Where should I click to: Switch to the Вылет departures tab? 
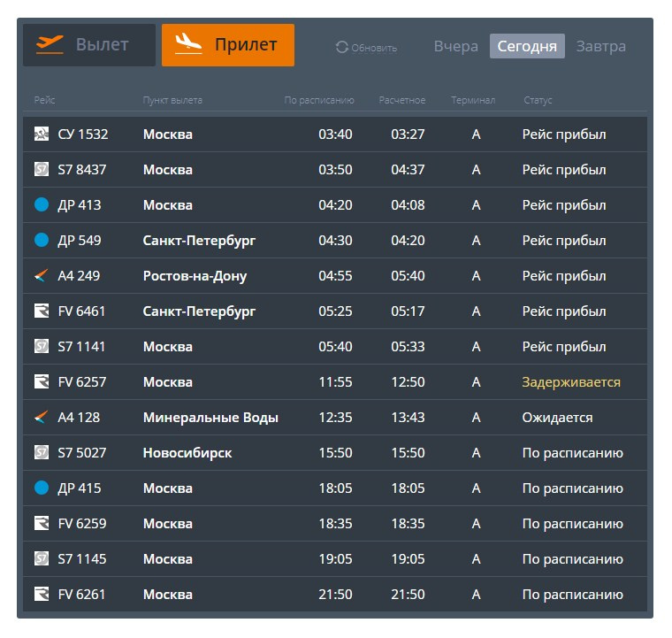pyautogui.click(x=89, y=45)
